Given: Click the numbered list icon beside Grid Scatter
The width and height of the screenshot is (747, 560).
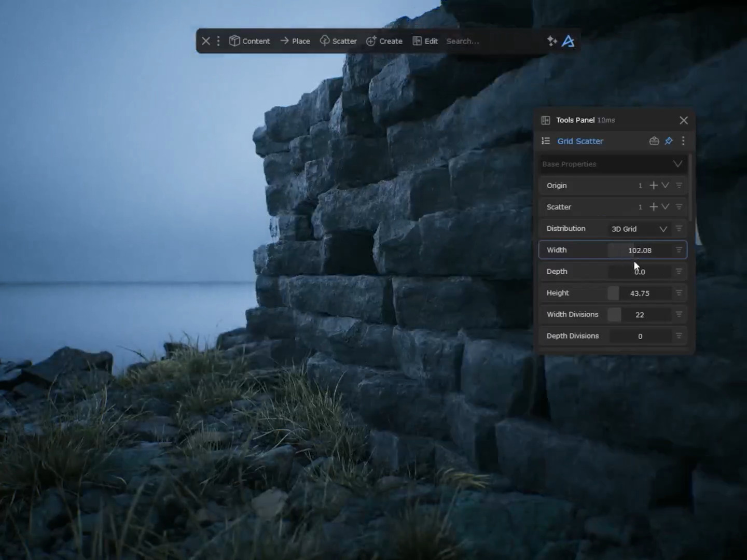Looking at the screenshot, I should coord(546,141).
